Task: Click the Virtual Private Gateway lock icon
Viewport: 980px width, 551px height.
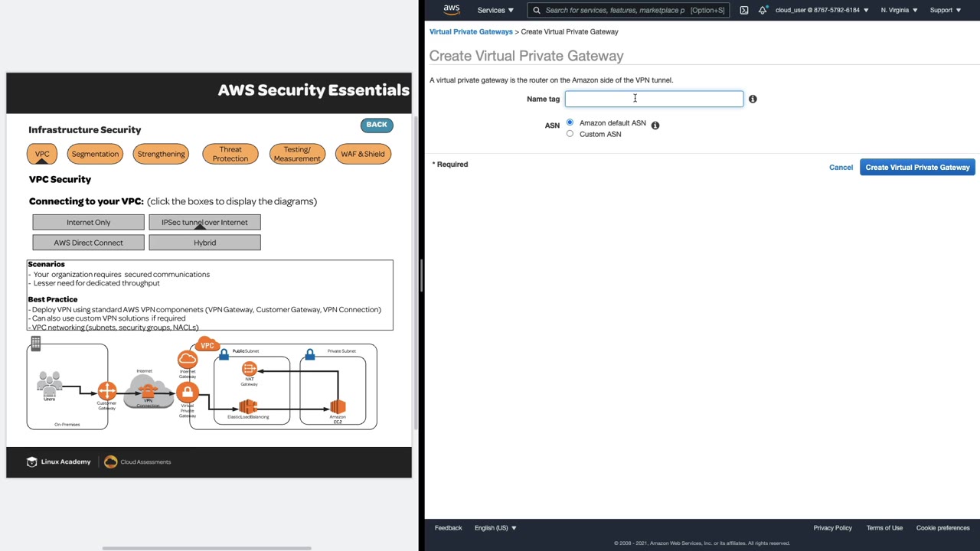Action: (x=187, y=393)
